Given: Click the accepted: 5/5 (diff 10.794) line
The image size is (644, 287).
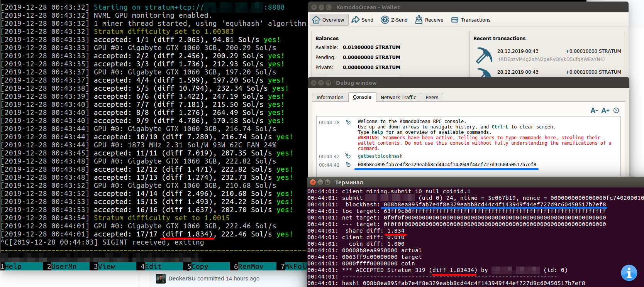Looking at the screenshot, I should coord(191,88).
